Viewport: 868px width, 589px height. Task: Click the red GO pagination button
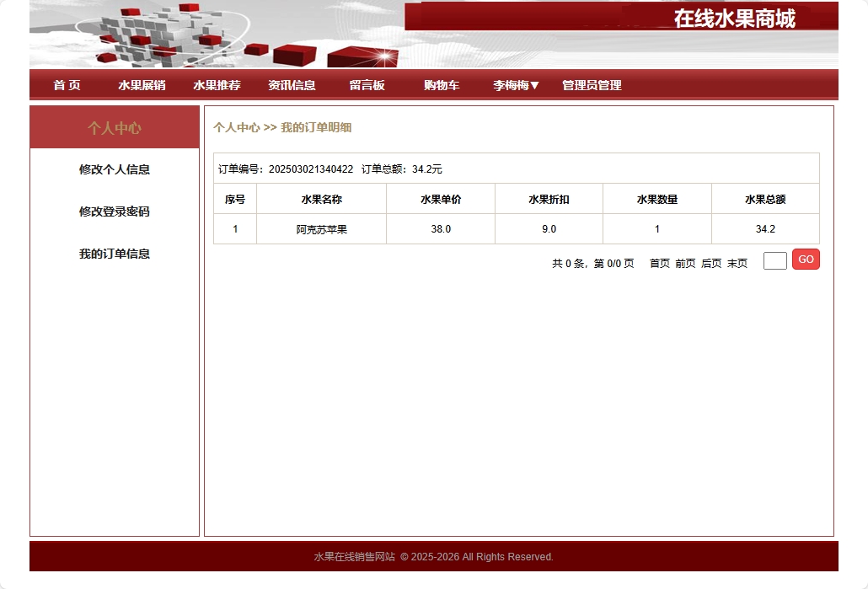[805, 259]
